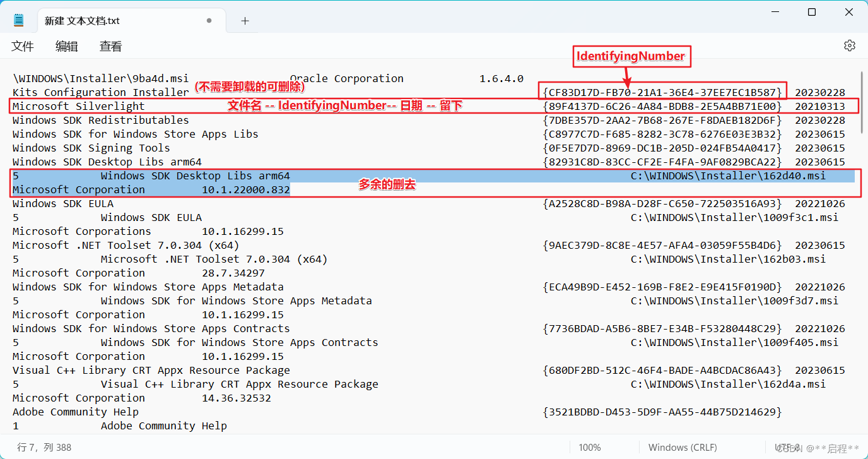Click the C:\WINDOWS\Installer\162d40.msi path

(x=729, y=176)
